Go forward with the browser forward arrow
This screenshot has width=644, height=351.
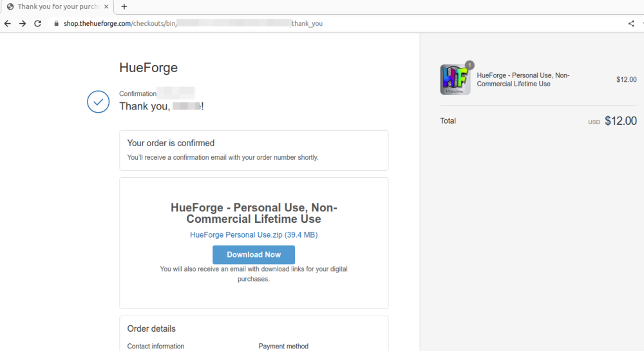(23, 23)
